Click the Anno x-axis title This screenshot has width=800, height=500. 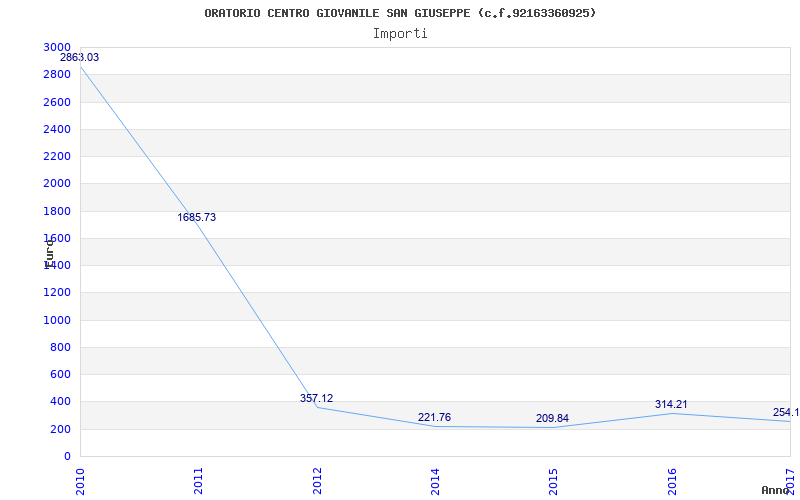pyautogui.click(x=776, y=490)
